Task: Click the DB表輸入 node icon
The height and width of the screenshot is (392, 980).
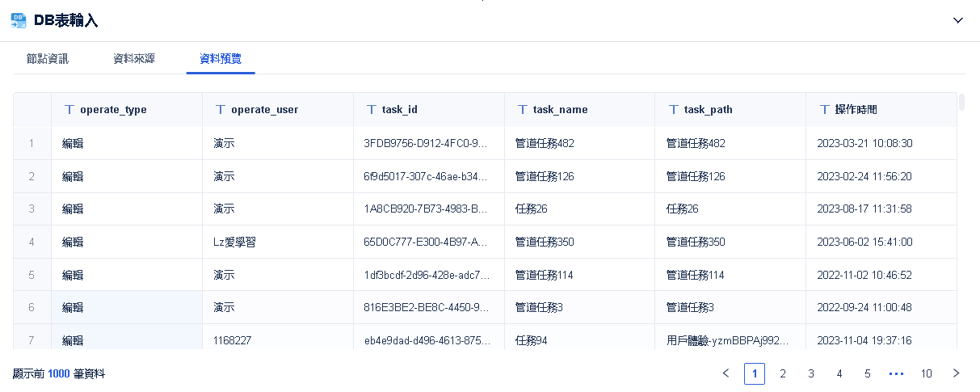Action: click(18, 20)
